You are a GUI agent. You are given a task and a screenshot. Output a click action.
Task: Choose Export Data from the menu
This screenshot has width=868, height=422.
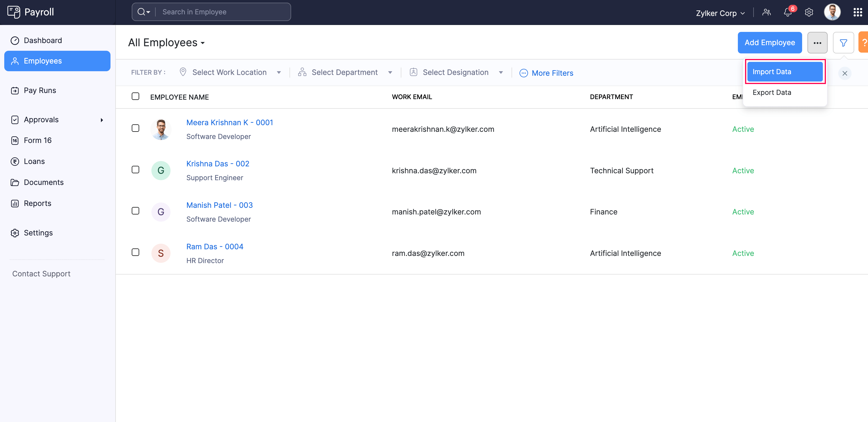pos(772,92)
